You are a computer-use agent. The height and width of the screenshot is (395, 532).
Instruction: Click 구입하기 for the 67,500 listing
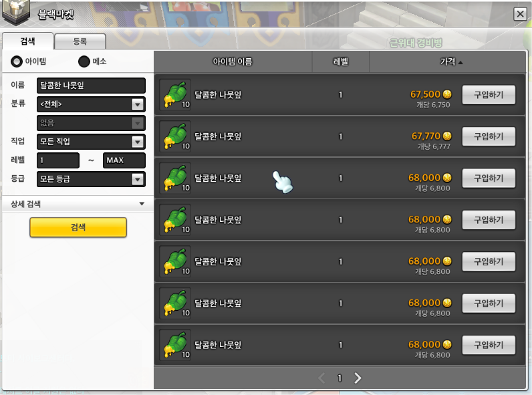point(489,95)
